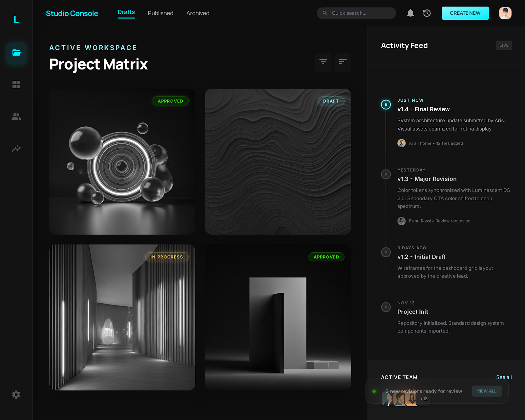
Task: Open the filter icon above the project grid
Action: (x=323, y=62)
